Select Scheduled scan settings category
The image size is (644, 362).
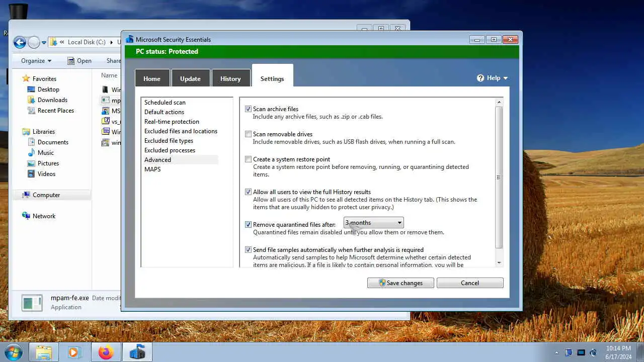pos(165,103)
